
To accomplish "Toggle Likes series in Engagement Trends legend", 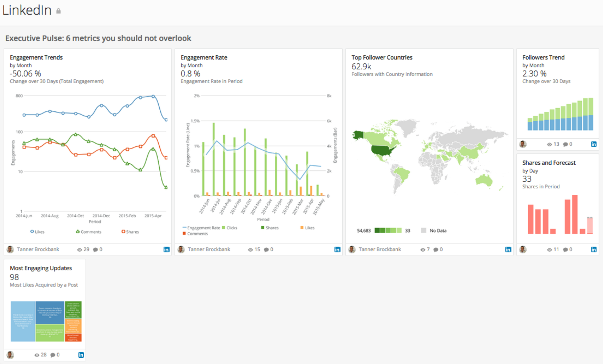I will click(x=37, y=232).
